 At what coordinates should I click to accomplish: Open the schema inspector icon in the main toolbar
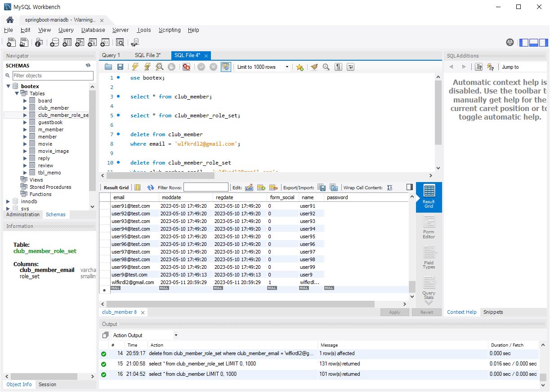pos(39,42)
